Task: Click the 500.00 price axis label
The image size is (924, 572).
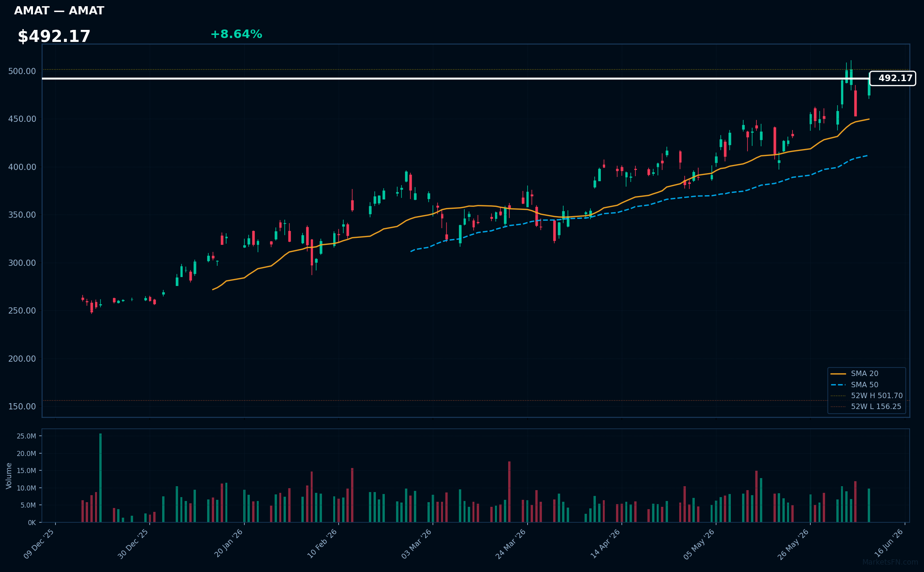Action: click(22, 71)
